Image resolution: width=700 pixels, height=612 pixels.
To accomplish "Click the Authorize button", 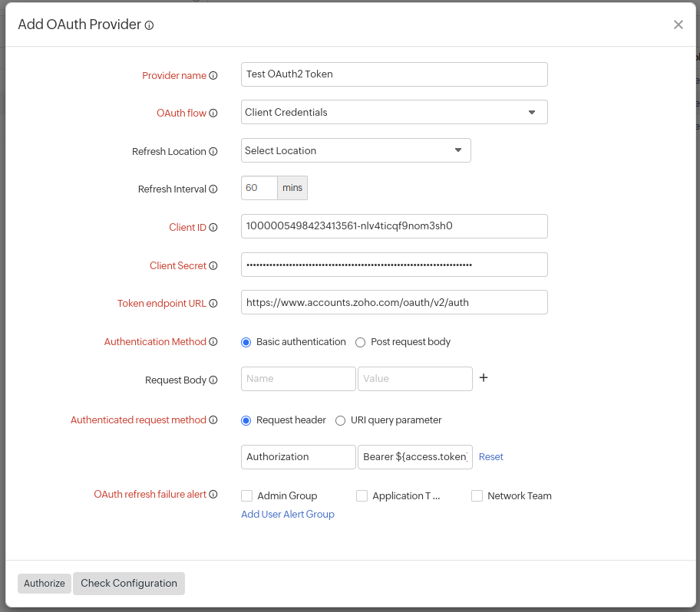I will (44, 583).
